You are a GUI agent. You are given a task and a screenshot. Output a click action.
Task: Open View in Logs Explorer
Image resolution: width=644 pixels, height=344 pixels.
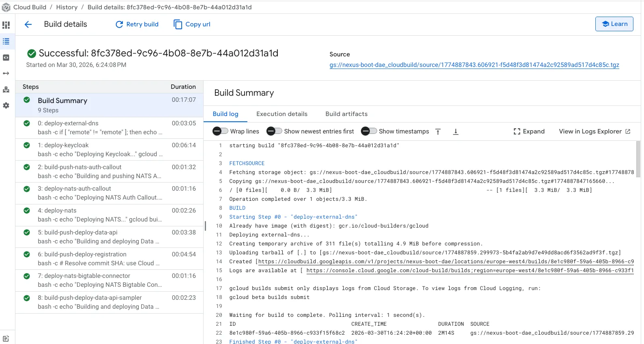pos(595,131)
